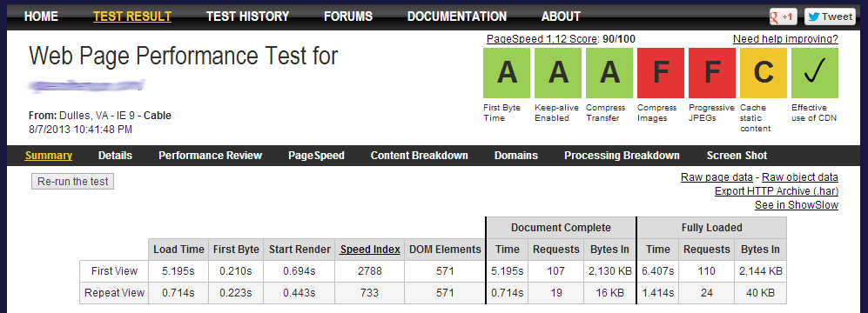Click the 0.443s start render value
The image size is (868, 313).
(299, 293)
